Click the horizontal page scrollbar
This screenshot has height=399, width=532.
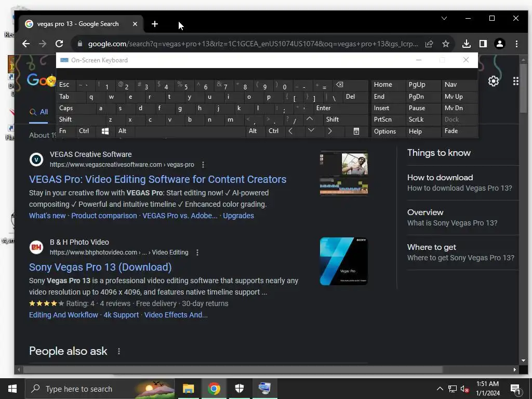pyautogui.click(x=232, y=369)
